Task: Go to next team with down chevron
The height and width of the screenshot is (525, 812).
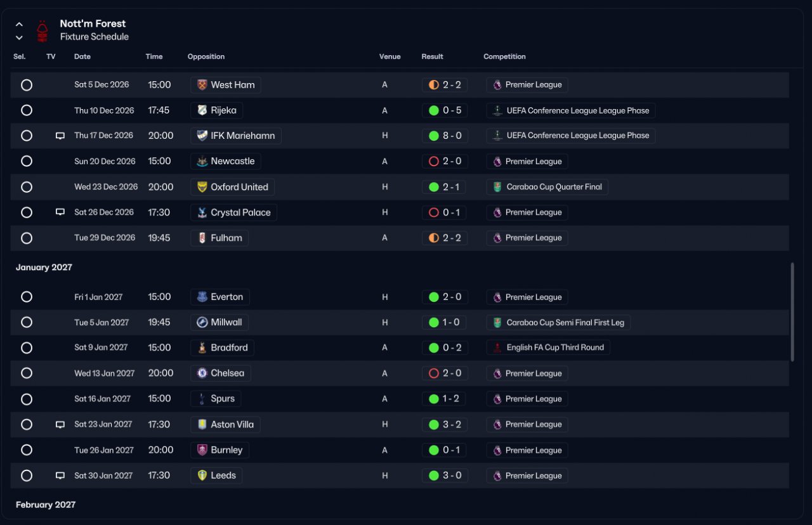Action: click(19, 37)
